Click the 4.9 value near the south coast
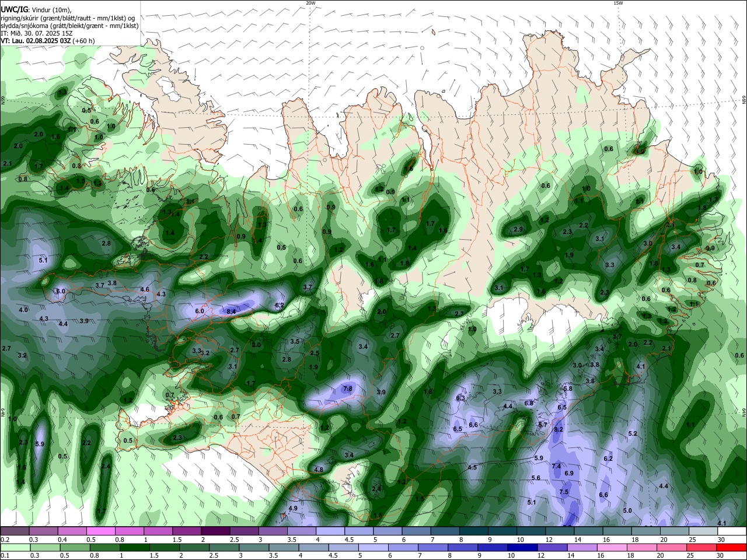747x560 pixels. click(294, 508)
